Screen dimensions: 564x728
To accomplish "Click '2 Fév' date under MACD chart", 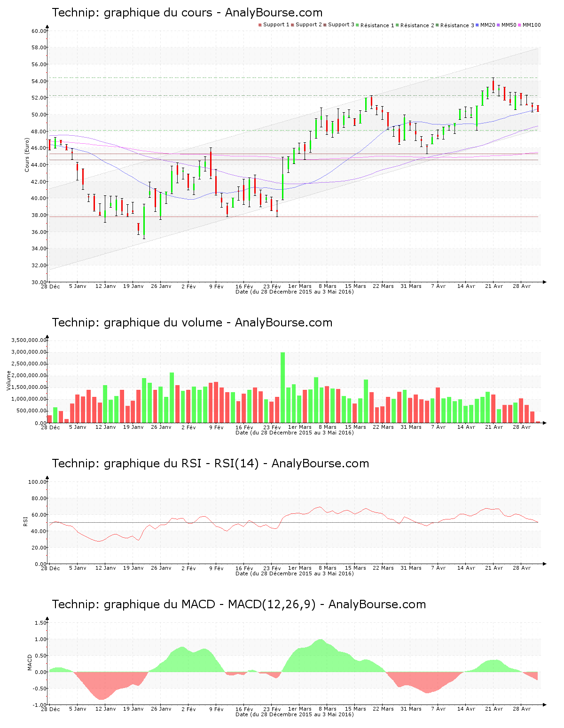I will click(188, 709).
